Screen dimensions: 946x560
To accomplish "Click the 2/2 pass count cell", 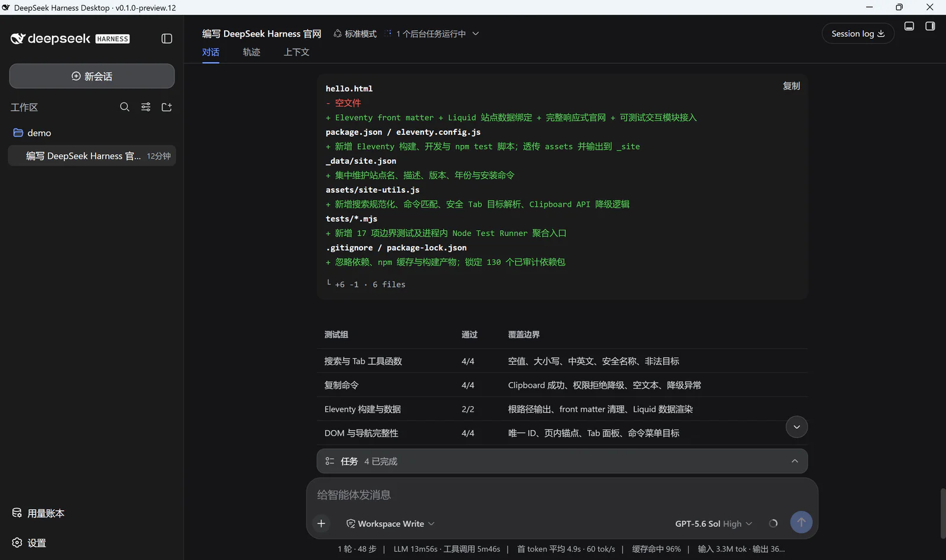I will coord(468,409).
